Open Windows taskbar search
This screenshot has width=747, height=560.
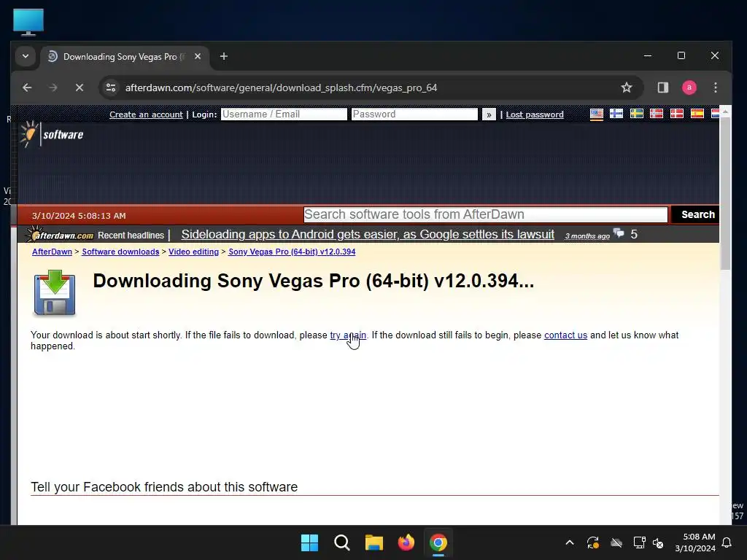pyautogui.click(x=341, y=542)
